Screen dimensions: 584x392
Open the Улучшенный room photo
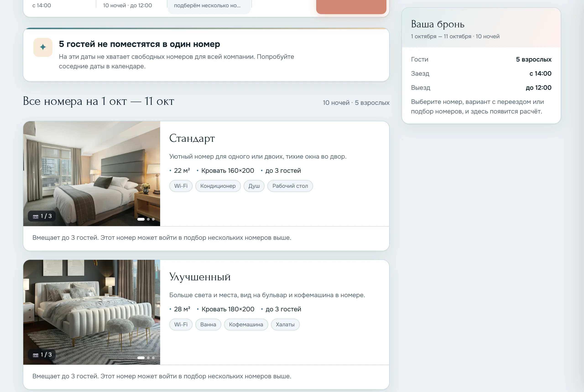[91, 312]
